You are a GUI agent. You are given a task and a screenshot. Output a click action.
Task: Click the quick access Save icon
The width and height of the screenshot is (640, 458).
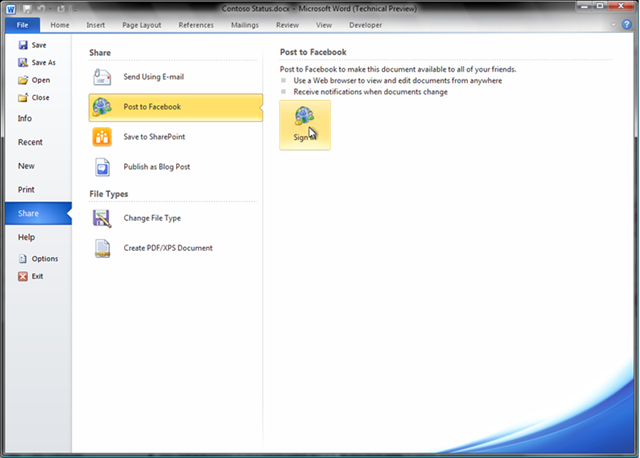tap(27, 9)
